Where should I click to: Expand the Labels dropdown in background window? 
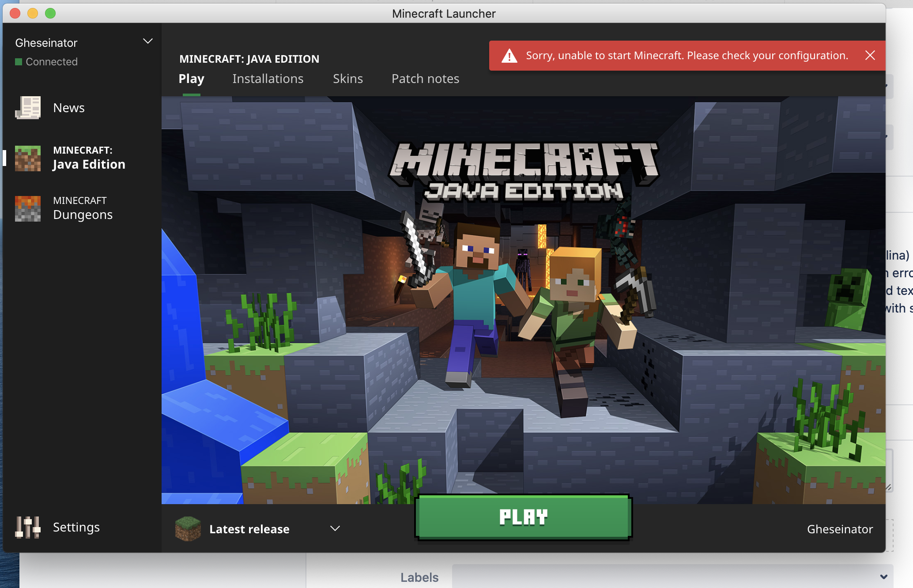click(x=883, y=577)
